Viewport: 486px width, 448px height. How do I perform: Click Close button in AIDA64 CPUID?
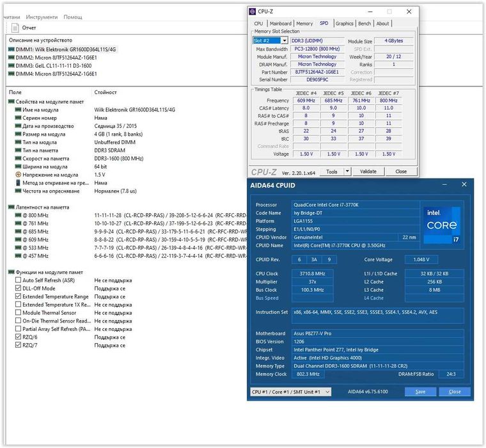[455, 392]
